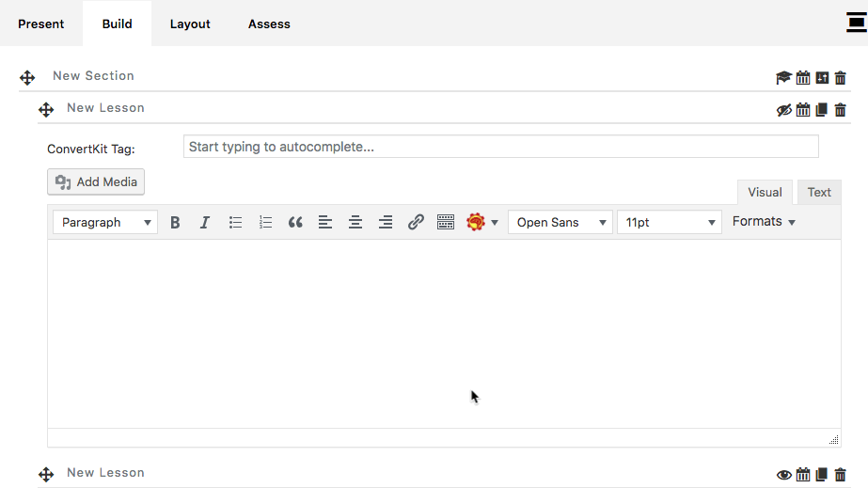This screenshot has width=868, height=488.
Task: Click the Add Media button
Action: [x=96, y=181]
